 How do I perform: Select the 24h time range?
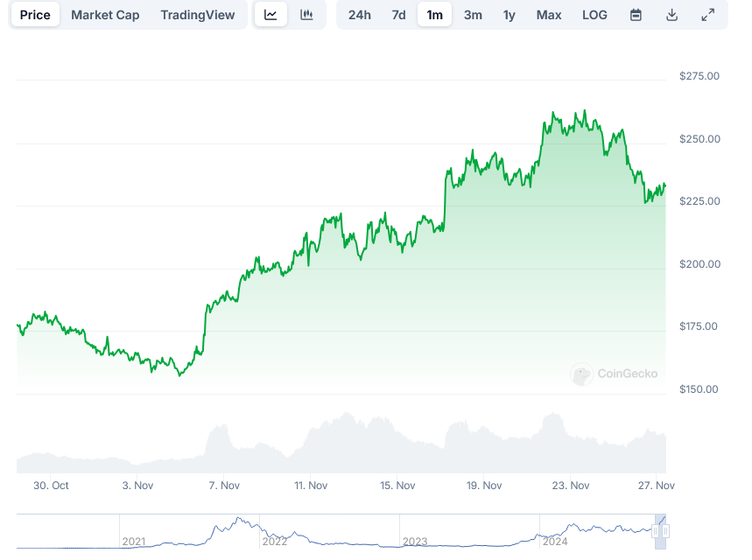click(x=359, y=15)
